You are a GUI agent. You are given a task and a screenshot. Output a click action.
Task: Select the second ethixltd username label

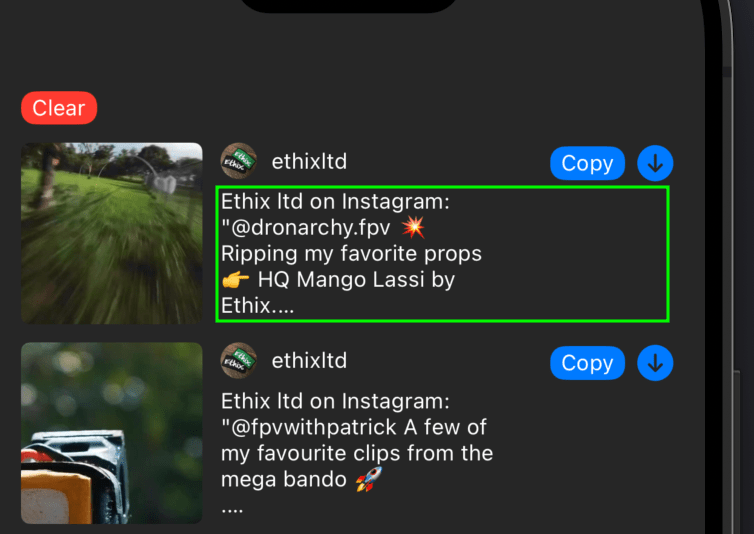[x=309, y=361]
